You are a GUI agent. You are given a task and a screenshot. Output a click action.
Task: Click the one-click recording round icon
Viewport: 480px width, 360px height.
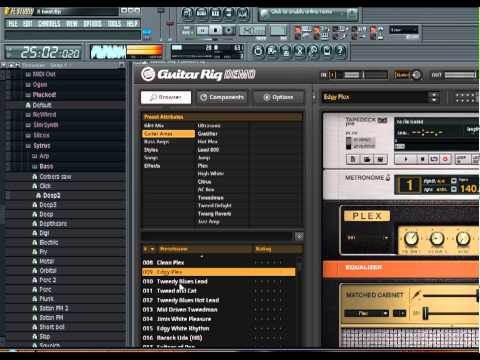pos(313,51)
